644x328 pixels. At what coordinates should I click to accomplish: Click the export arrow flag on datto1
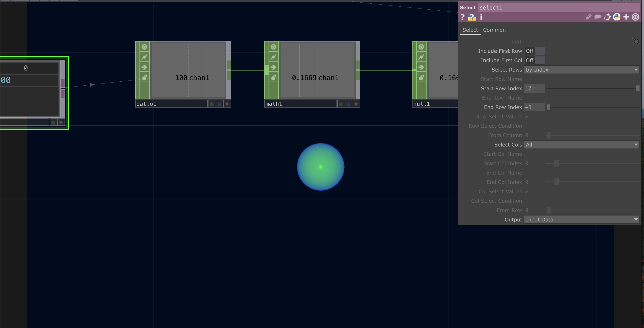point(144,67)
